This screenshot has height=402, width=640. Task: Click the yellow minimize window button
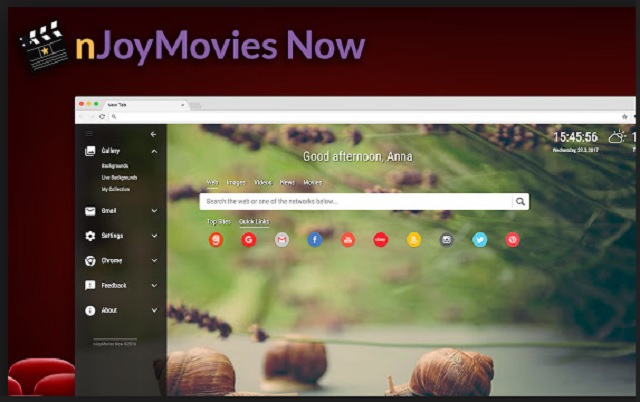coord(89,104)
